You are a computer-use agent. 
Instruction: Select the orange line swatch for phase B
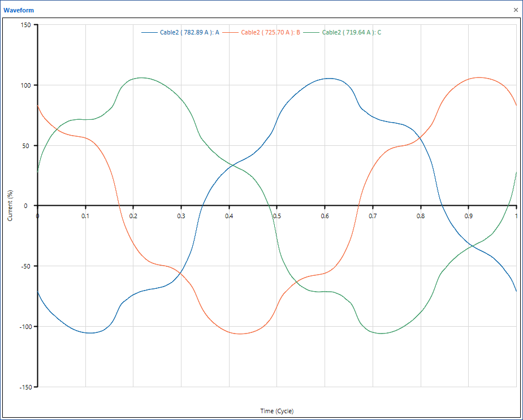[231, 32]
